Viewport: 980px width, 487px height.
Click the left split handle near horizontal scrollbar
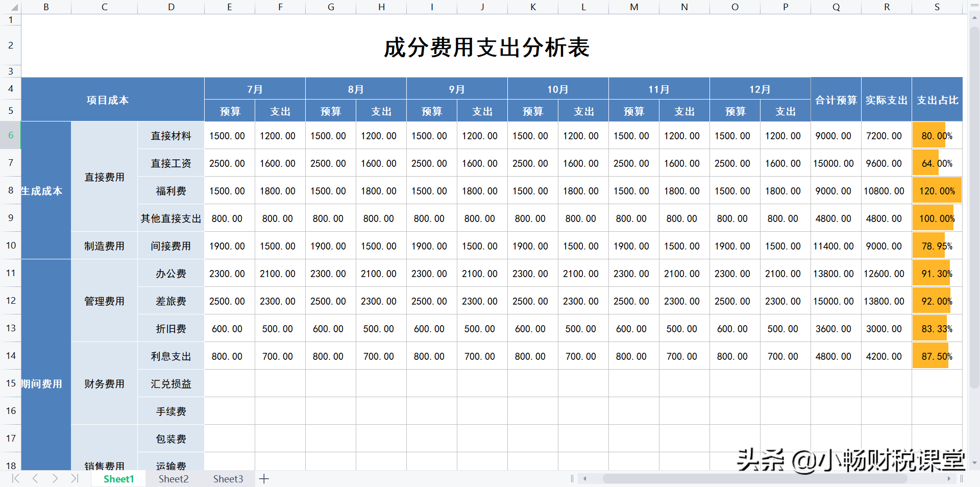572,479
